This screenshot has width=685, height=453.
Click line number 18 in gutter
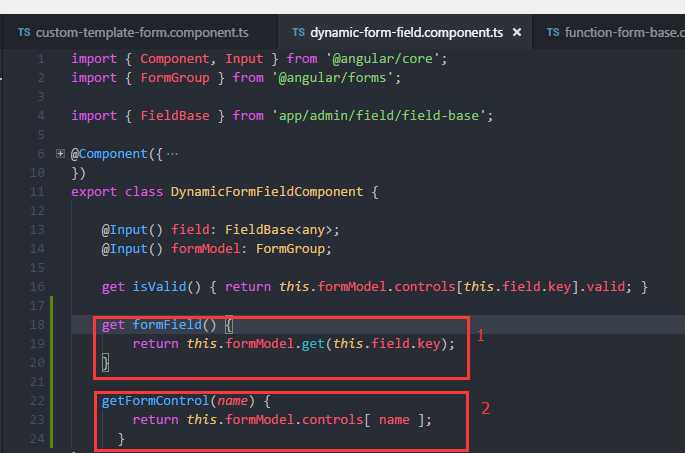coord(38,325)
